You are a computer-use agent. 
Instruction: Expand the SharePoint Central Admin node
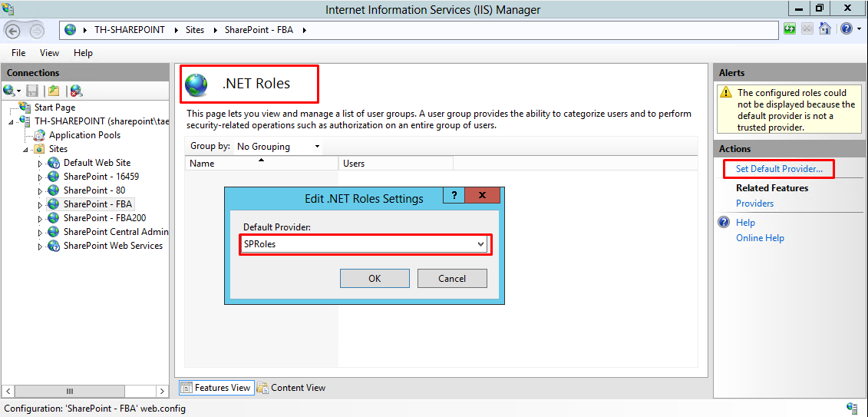40,233
